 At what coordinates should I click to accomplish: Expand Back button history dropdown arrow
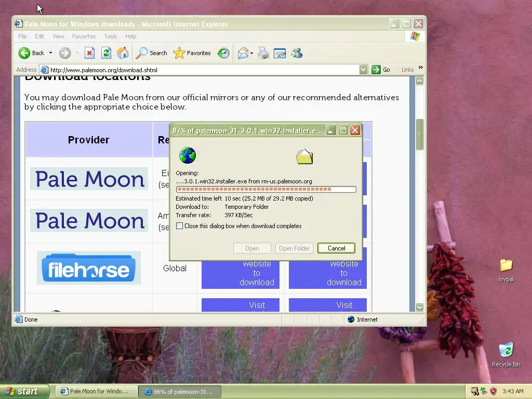[50, 53]
